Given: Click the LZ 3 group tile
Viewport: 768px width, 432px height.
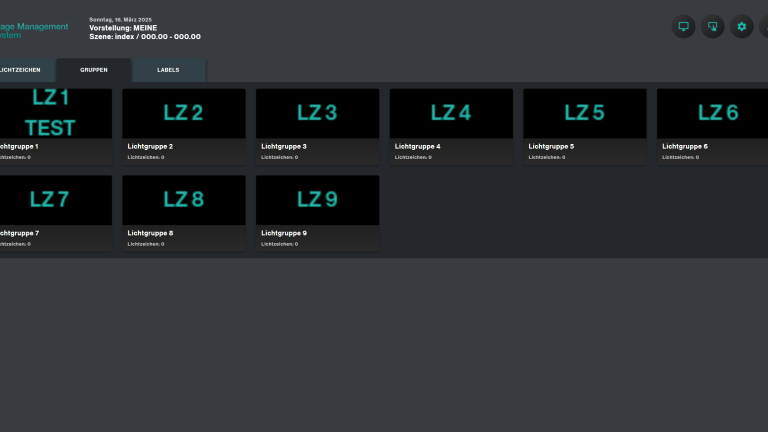Looking at the screenshot, I should [317, 113].
